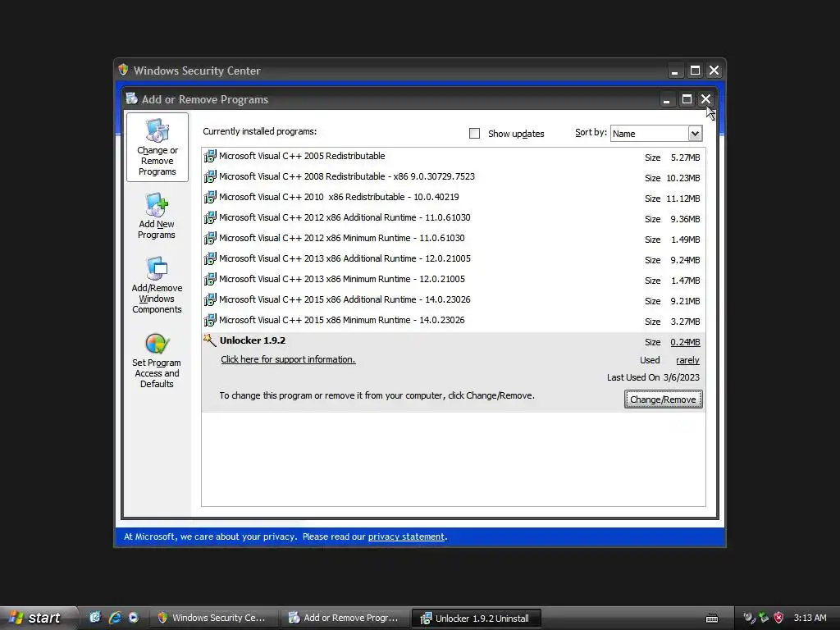
Task: Click the middle green system tray icon
Action: 765,618
